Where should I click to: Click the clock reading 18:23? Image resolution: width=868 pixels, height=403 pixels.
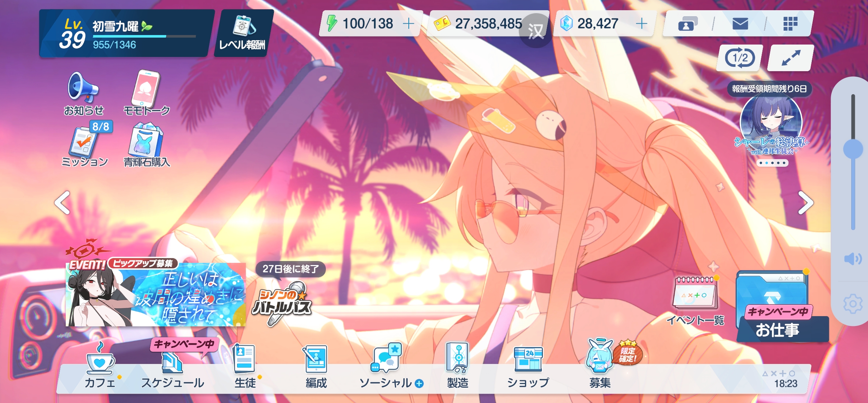coord(786,383)
